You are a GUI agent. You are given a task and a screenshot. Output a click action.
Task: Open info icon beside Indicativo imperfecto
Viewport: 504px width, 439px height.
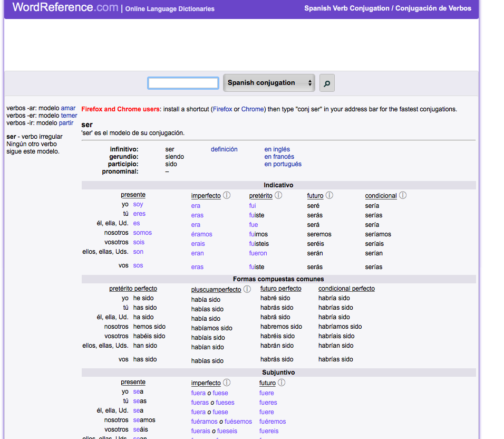coord(227,195)
